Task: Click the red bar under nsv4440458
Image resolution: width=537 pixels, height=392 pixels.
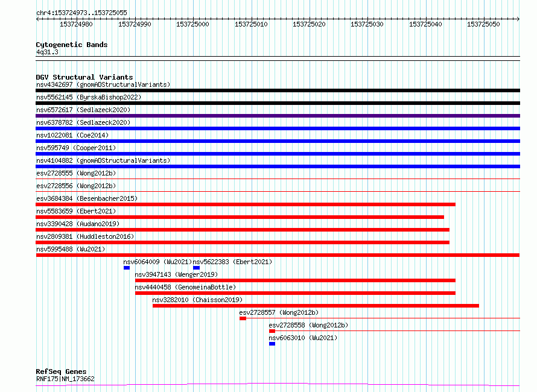Action: click(295, 293)
